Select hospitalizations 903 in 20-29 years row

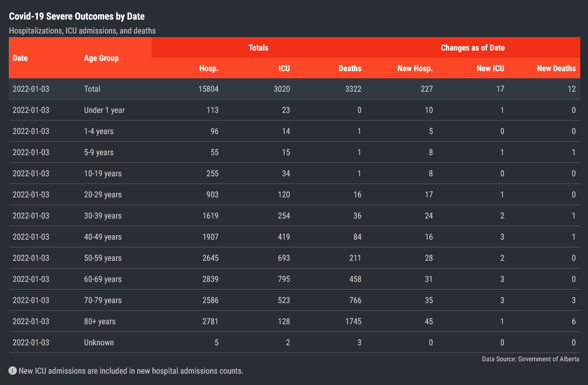pyautogui.click(x=213, y=195)
